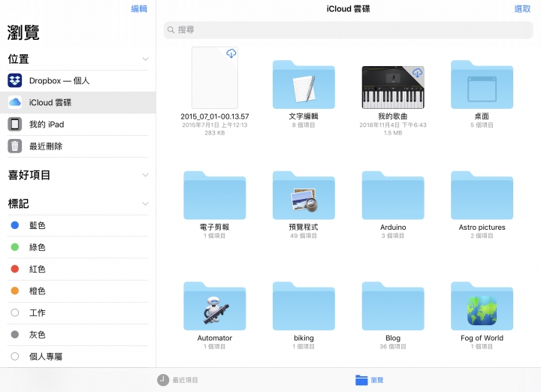The height and width of the screenshot is (392, 541).
Task: Open the 最近刪除 trash icon
Action: point(15,146)
